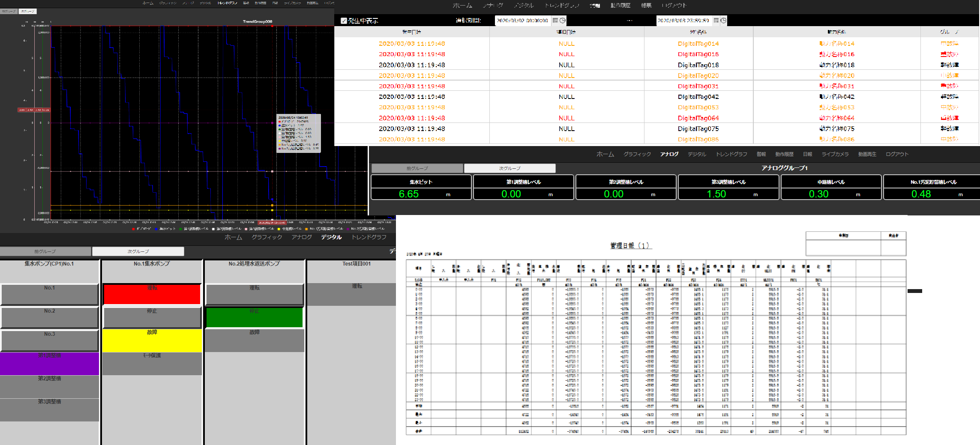Toggle the 発生中表示 checkbox
The image size is (980, 445).
[x=344, y=21]
